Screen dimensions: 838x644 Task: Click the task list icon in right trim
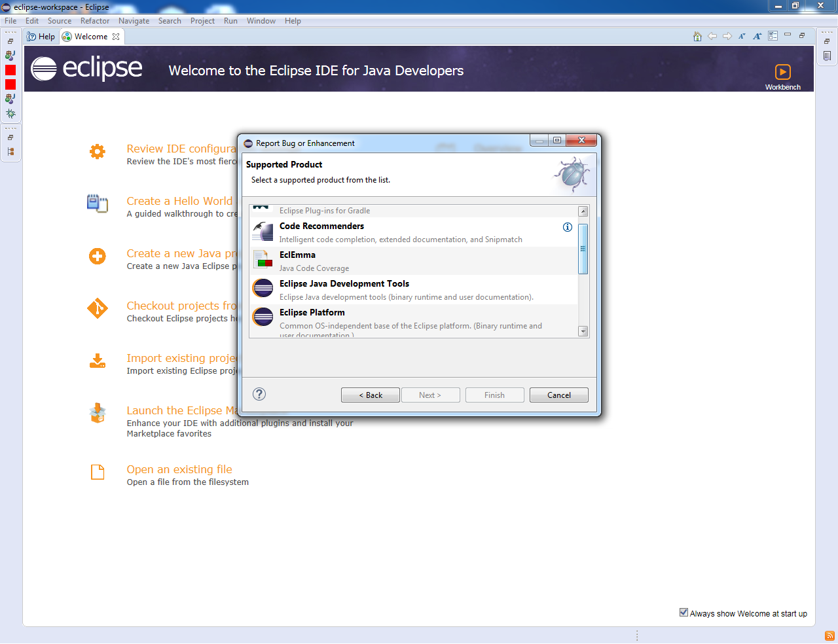pos(827,56)
